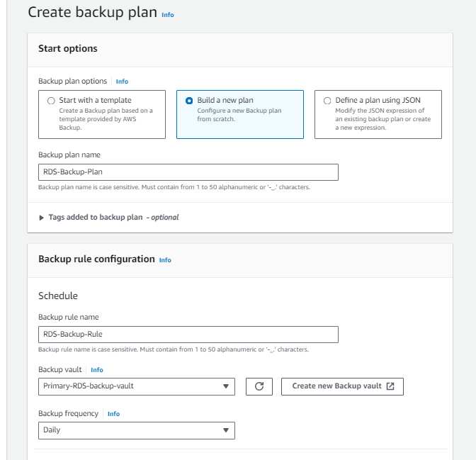Click the external link icon on Create new Backup vault
476x460 pixels.
[390, 386]
